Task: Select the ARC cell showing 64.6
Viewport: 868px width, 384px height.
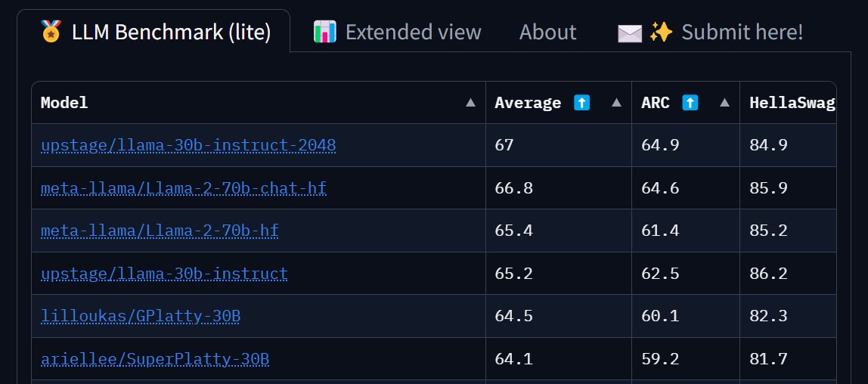Action: [686, 188]
